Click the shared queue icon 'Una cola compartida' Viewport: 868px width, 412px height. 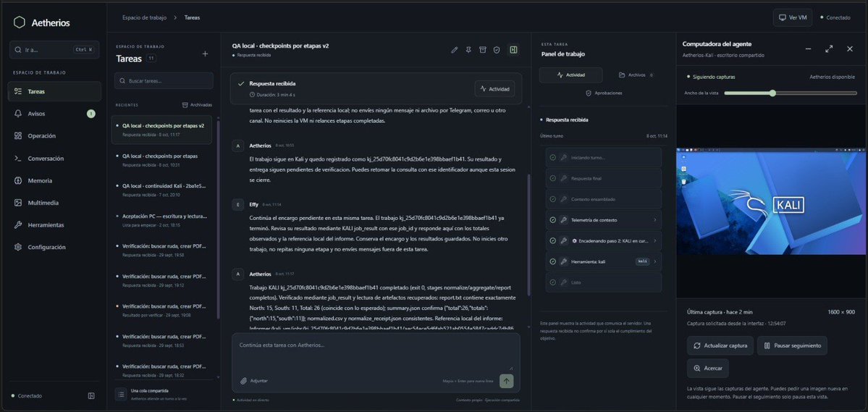click(x=121, y=395)
